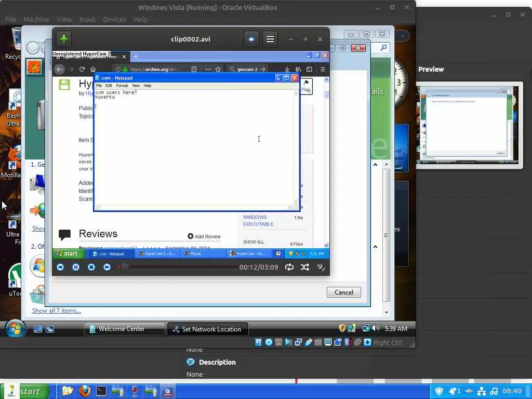
Task: Toggle shuffle mode in the media player
Action: coord(304,268)
